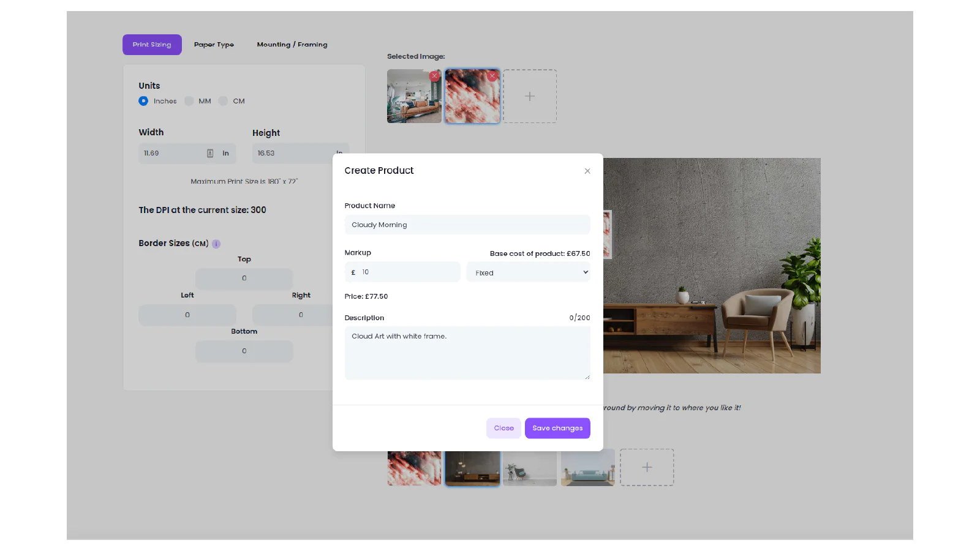The width and height of the screenshot is (980, 551).
Task: Select the blue sofa room background thumbnail
Action: (587, 469)
